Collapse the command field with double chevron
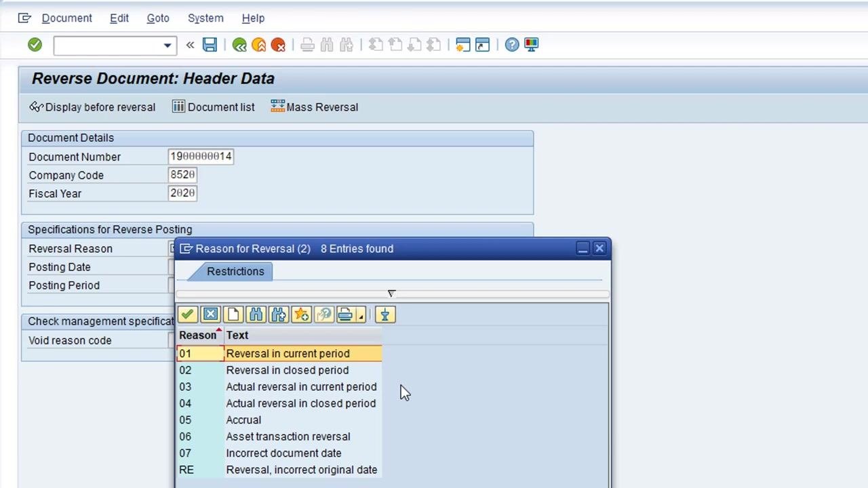Screen dimensions: 868x488 (190, 45)
